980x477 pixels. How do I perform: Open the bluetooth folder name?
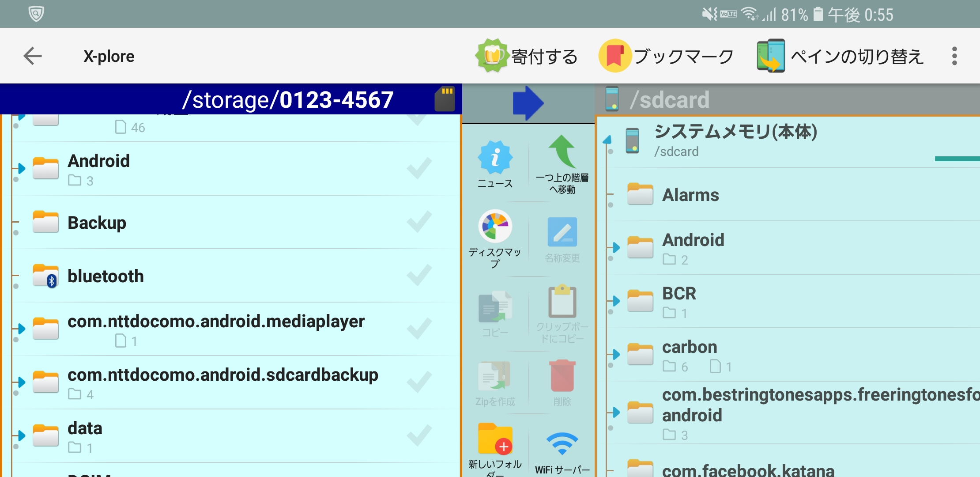click(x=106, y=276)
